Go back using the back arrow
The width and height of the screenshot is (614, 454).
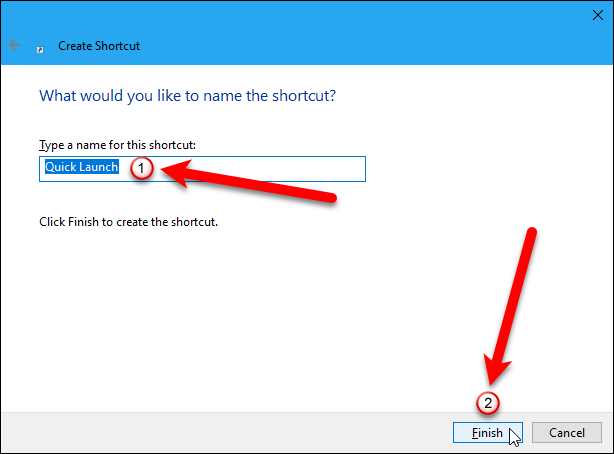[15, 45]
